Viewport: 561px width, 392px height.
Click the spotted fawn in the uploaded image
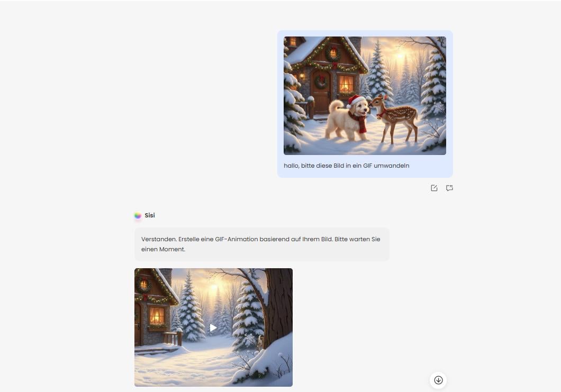click(x=394, y=117)
